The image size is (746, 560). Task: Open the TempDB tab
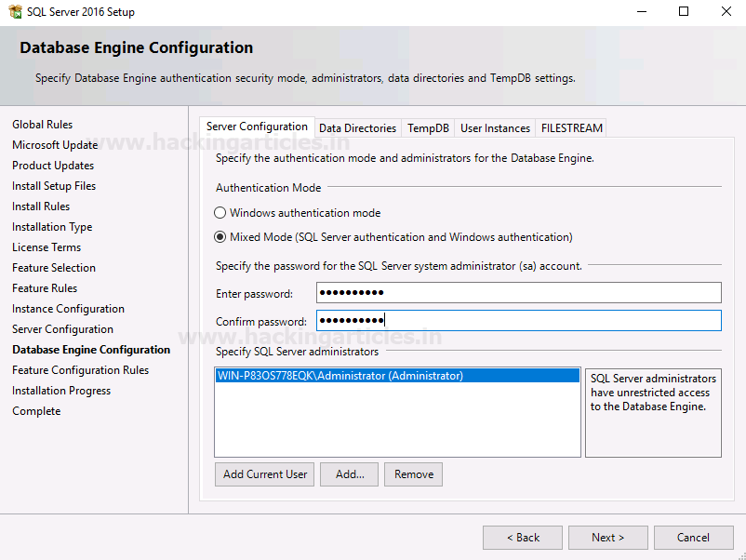tap(428, 128)
